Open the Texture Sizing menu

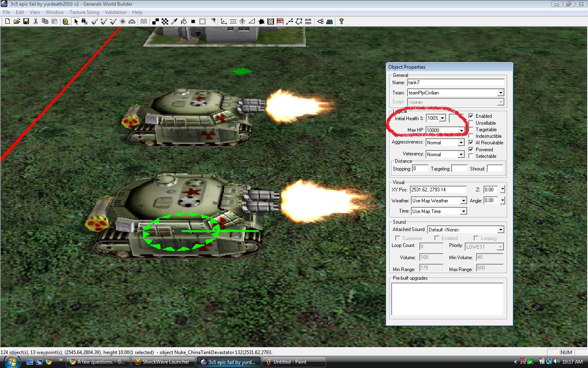84,12
